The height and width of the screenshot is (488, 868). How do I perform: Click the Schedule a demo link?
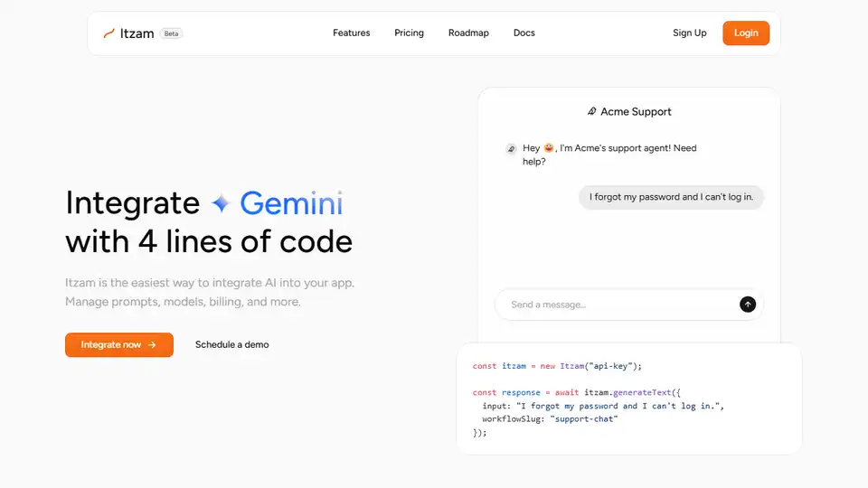(231, 345)
